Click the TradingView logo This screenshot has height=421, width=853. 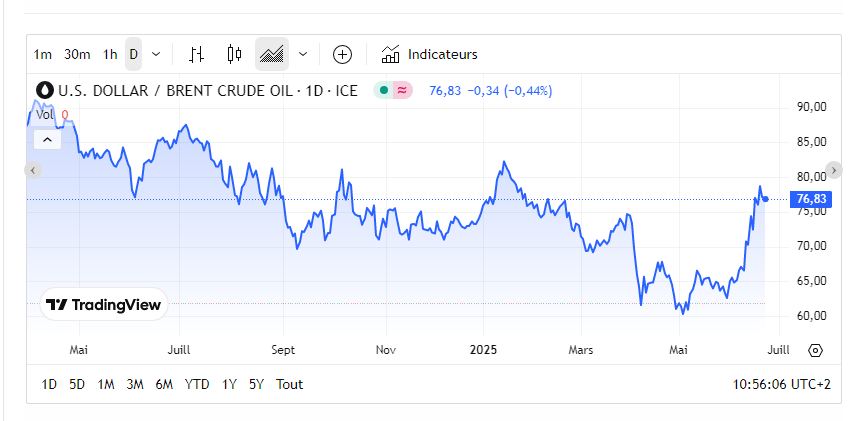coord(104,305)
